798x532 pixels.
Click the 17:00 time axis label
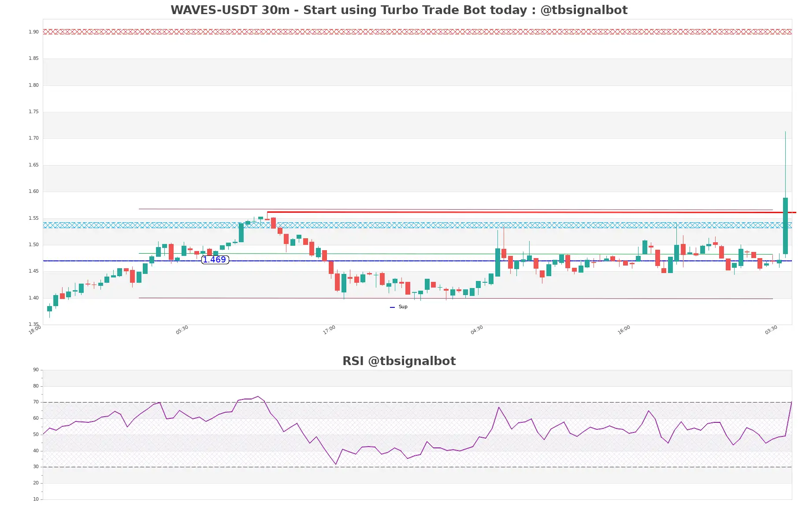[329, 330]
